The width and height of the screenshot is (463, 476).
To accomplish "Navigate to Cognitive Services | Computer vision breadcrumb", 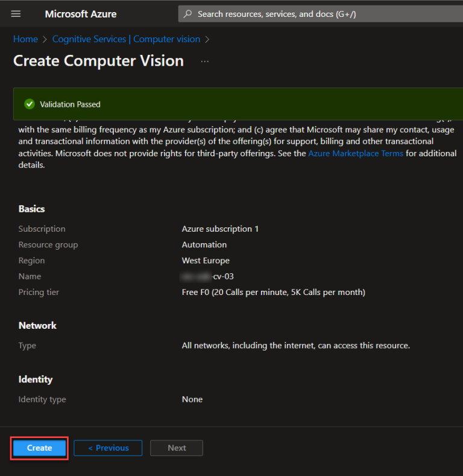I will [x=126, y=39].
